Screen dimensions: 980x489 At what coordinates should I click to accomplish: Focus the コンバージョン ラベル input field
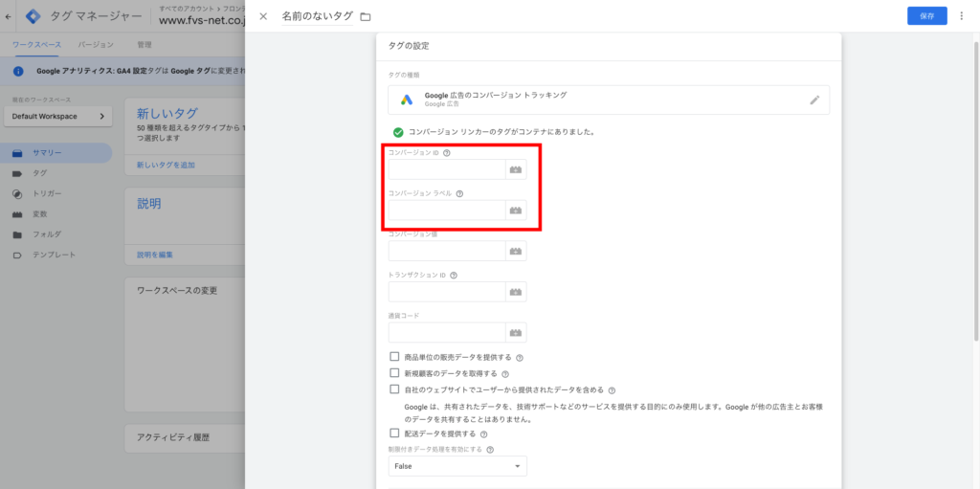coord(447,211)
